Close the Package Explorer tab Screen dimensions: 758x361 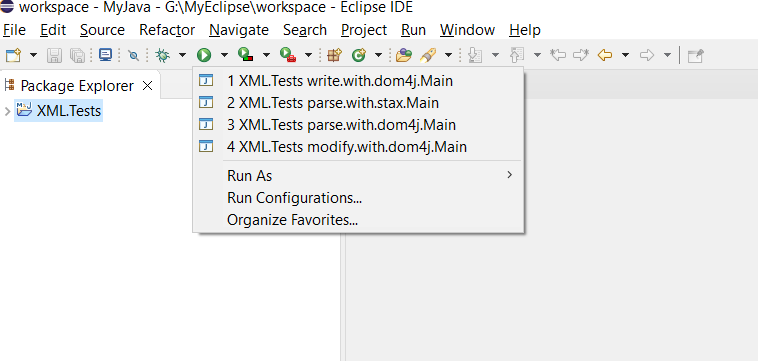(147, 86)
